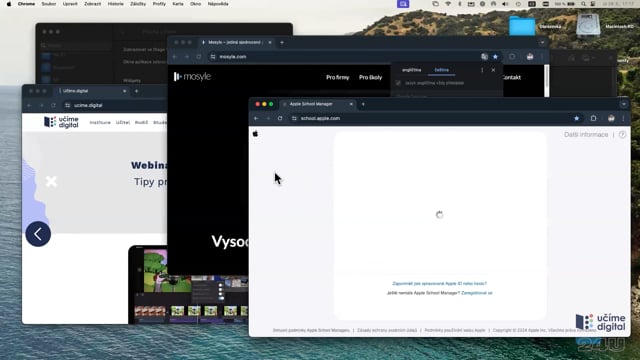640x360 pixels.
Task: Close the translate popup
Action: point(493,70)
